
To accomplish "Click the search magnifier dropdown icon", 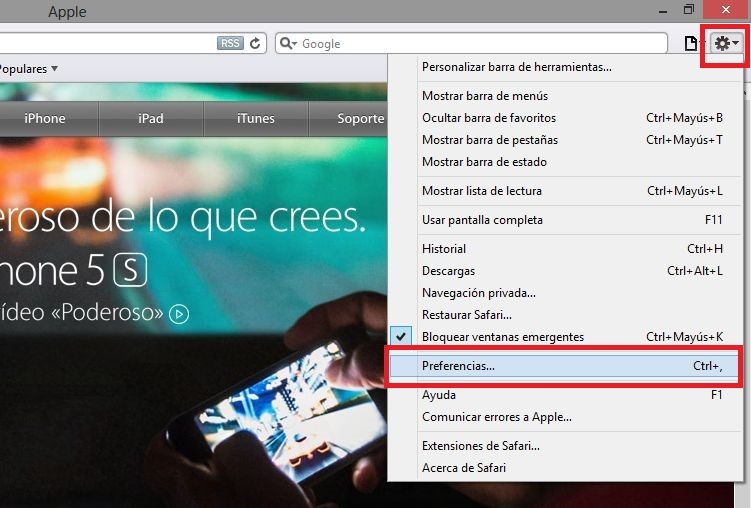I will 288,44.
